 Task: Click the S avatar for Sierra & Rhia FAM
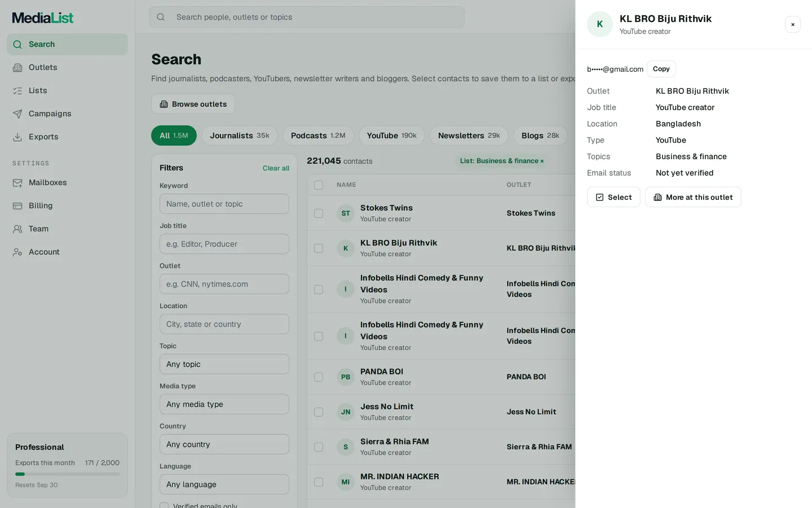click(x=346, y=447)
